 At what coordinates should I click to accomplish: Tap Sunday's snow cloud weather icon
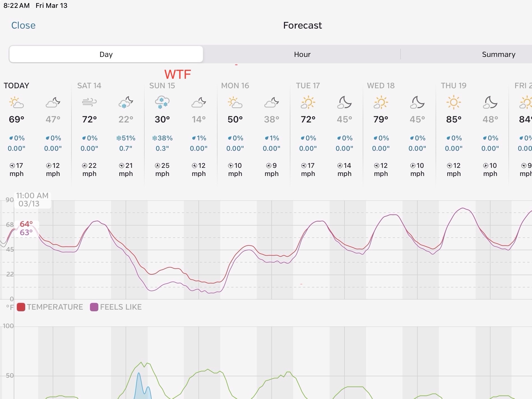click(x=162, y=103)
